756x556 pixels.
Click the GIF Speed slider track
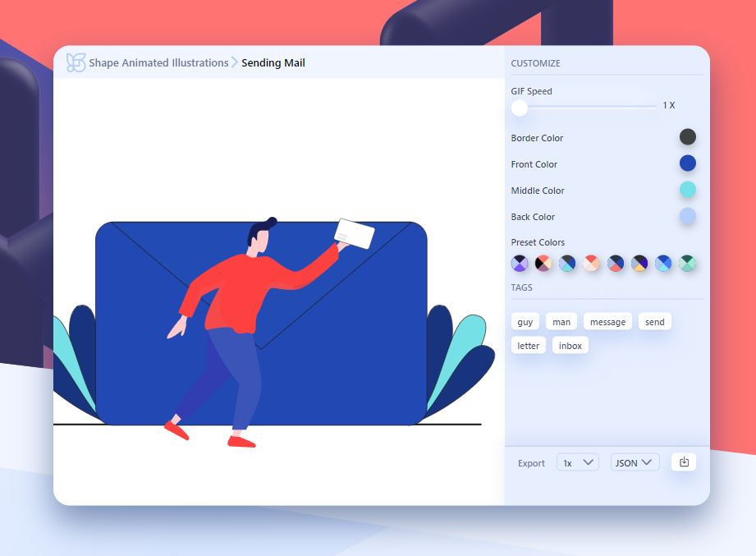584,107
